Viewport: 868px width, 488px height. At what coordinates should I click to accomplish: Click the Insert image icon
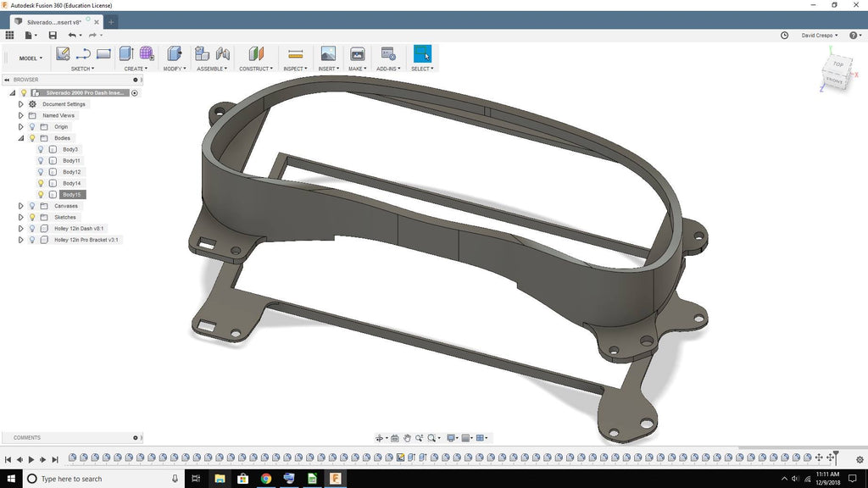328,54
